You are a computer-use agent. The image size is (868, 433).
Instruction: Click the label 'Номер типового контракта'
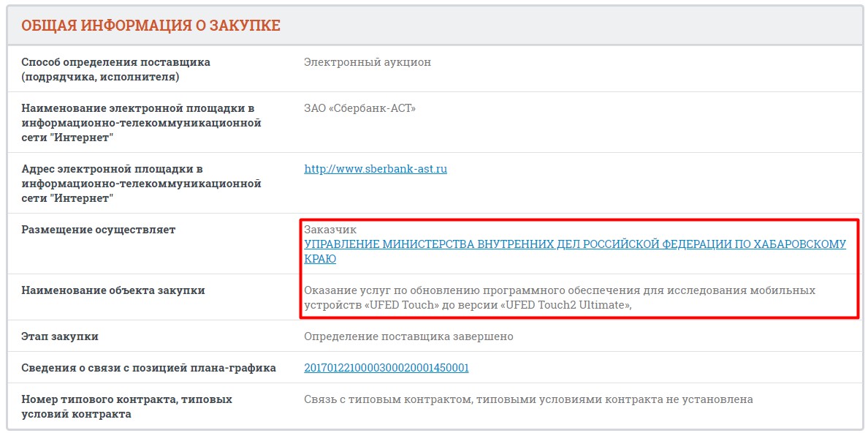pos(127,407)
